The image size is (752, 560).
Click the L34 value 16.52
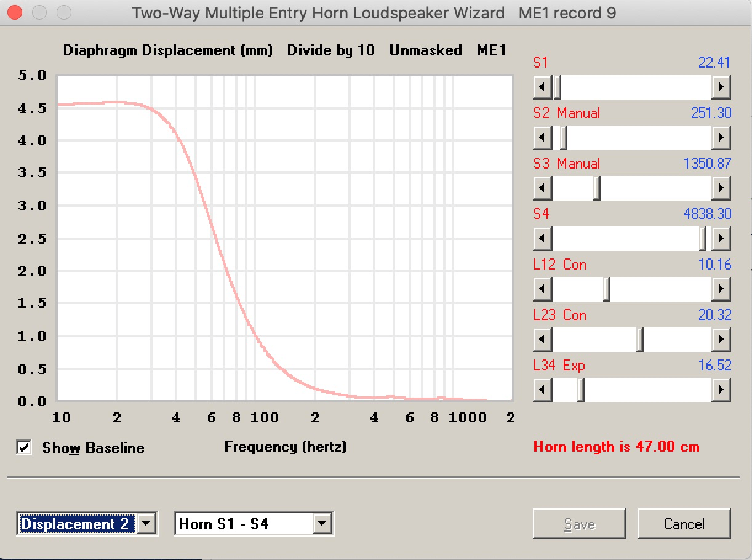tap(714, 366)
